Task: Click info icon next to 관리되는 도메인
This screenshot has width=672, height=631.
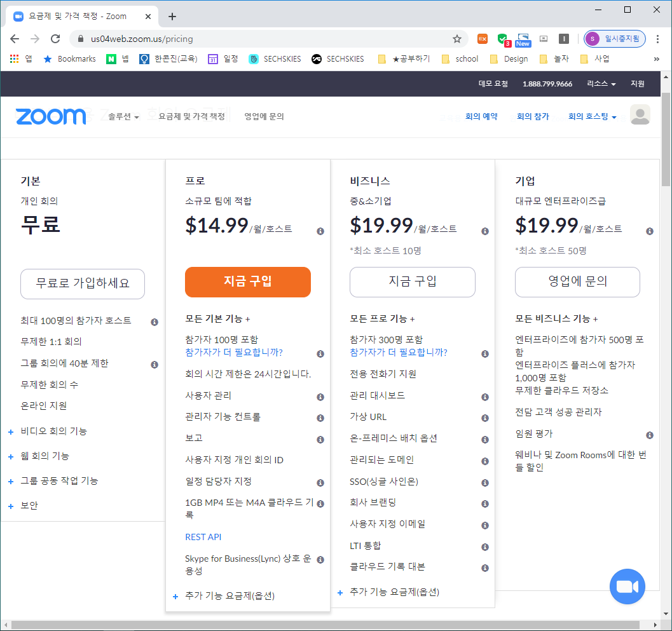Action: pyautogui.click(x=484, y=461)
